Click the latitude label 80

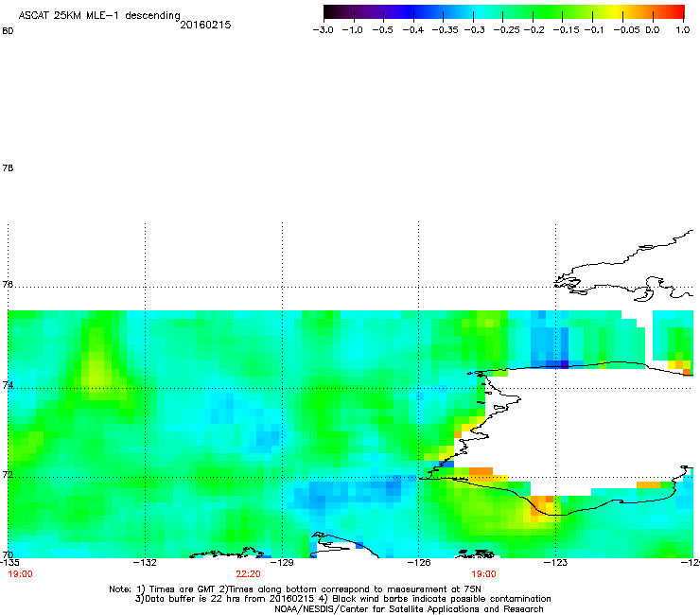pos(8,31)
